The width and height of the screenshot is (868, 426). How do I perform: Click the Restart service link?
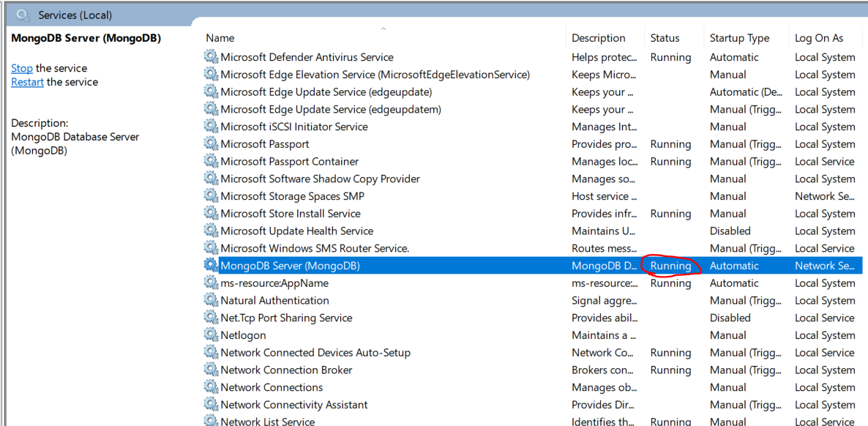(27, 82)
